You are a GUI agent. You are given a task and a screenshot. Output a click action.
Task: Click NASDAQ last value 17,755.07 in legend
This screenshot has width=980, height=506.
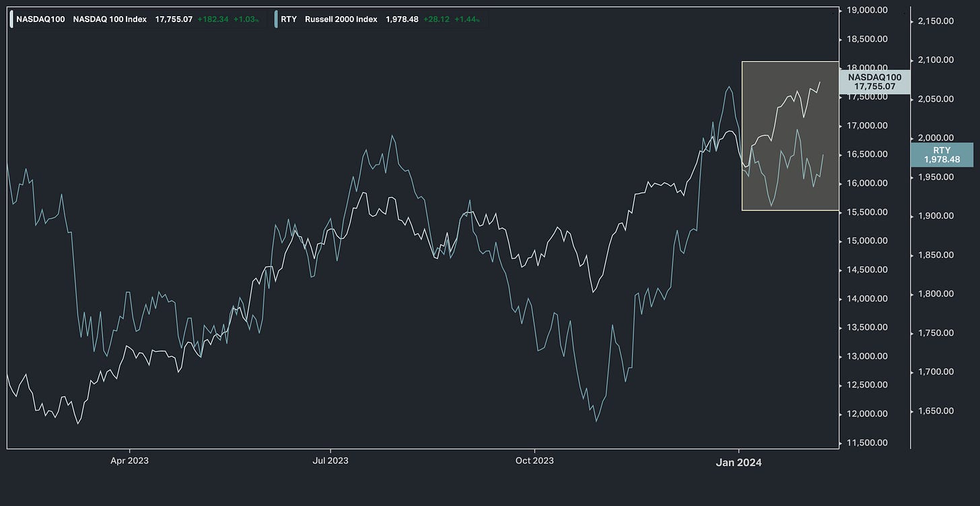pyautogui.click(x=174, y=20)
